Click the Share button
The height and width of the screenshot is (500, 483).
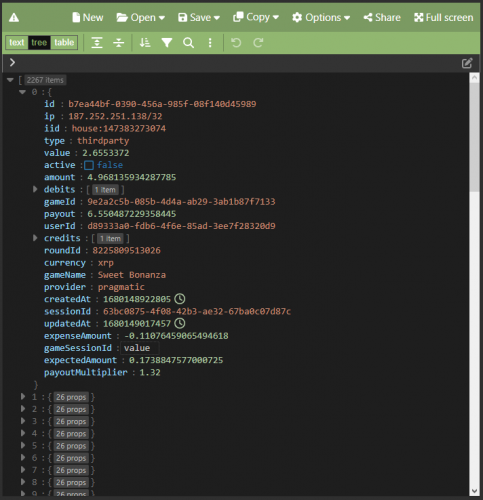point(382,17)
